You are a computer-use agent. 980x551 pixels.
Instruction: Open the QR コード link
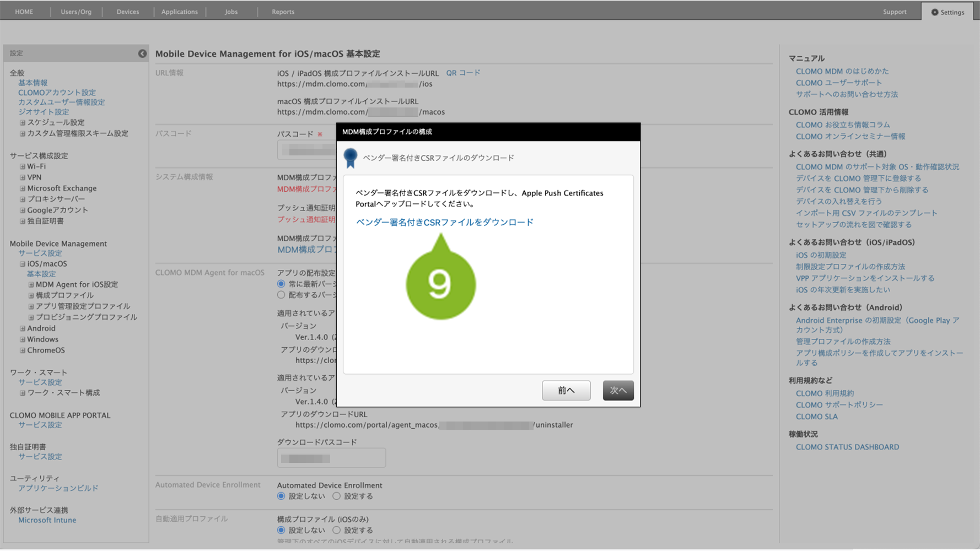[x=463, y=73]
